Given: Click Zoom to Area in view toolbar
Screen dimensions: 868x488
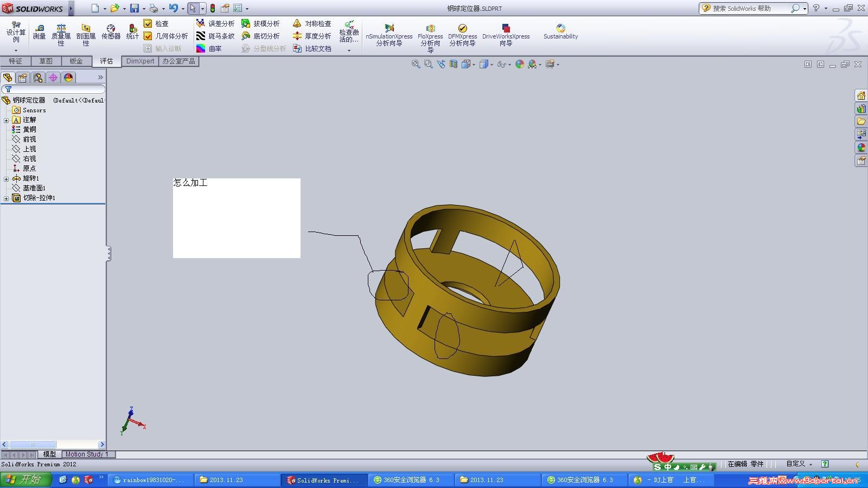Looking at the screenshot, I should tap(428, 64).
